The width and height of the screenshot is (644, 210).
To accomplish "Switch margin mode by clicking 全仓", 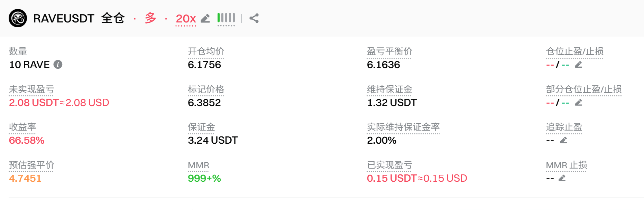I will [112, 18].
